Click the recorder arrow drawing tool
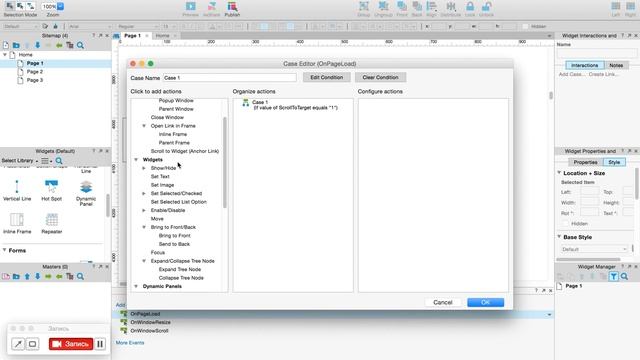The width and height of the screenshot is (640, 360). point(18,344)
